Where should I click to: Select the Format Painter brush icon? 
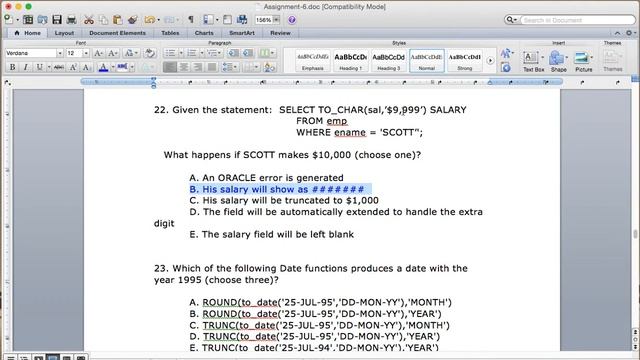[133, 20]
